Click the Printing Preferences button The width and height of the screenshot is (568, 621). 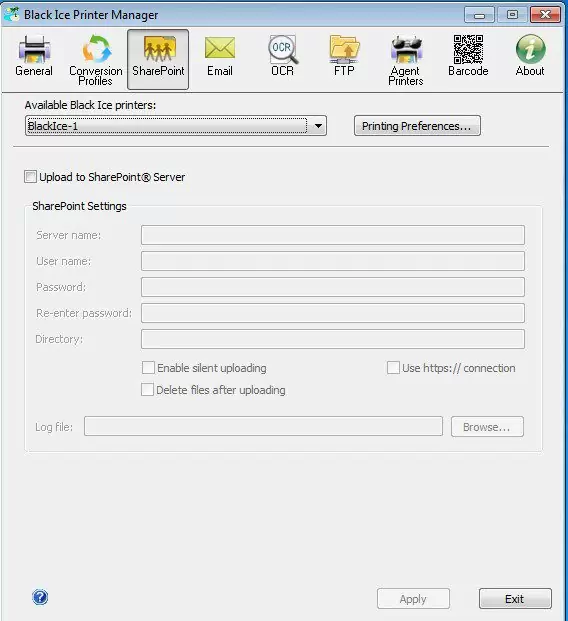pos(417,126)
